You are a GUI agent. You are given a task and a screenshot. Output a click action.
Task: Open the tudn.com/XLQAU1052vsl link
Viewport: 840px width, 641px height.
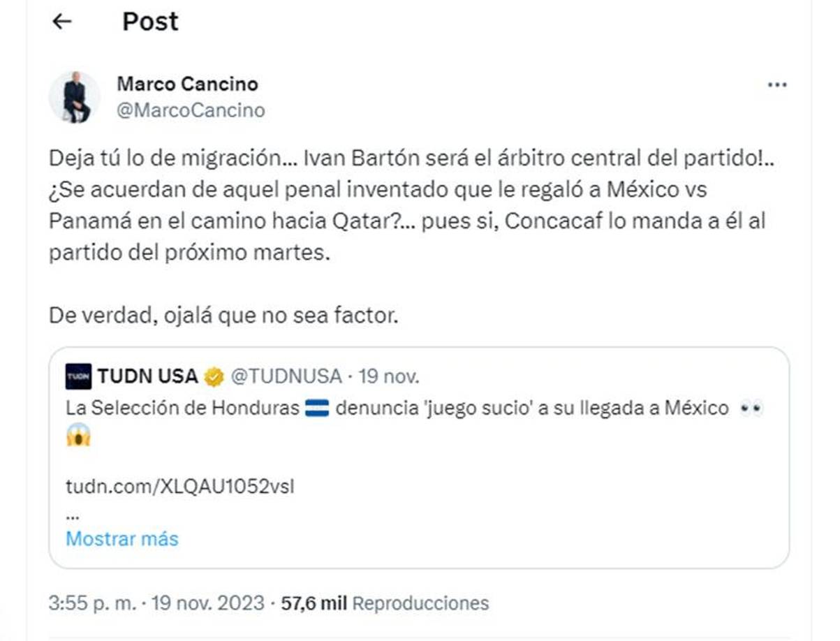click(x=179, y=489)
